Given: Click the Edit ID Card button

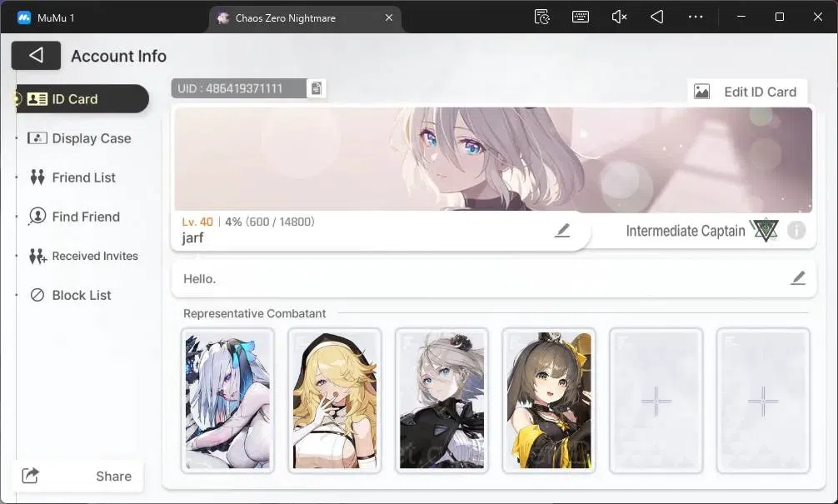Looking at the screenshot, I should [x=746, y=92].
